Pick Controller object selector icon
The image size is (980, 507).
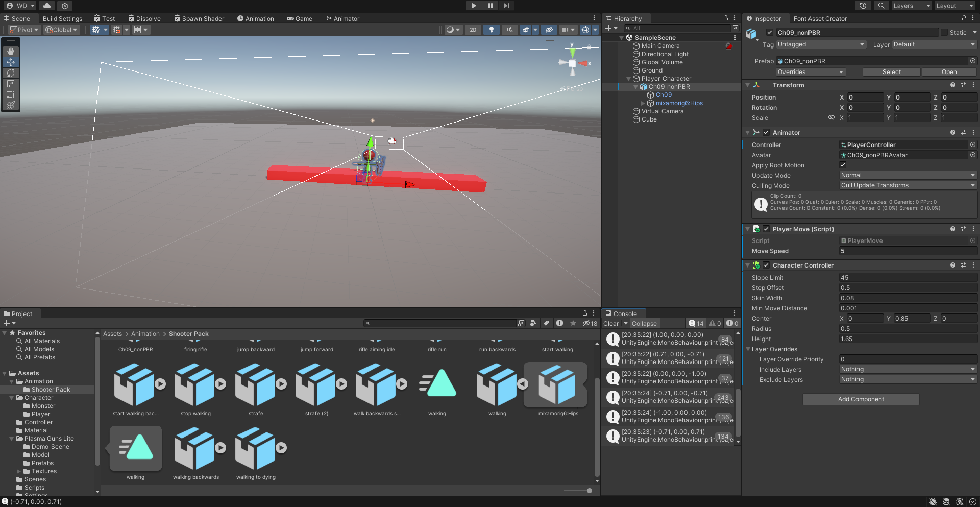[x=973, y=144]
